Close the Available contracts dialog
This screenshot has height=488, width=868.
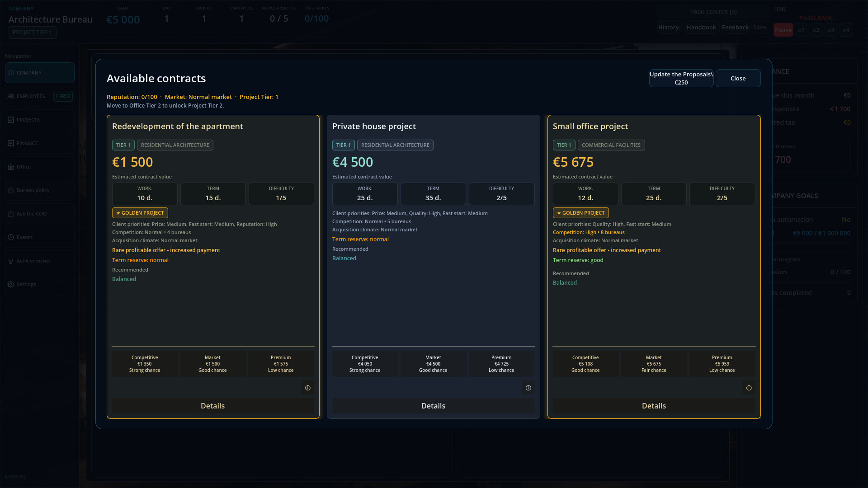pyautogui.click(x=738, y=78)
